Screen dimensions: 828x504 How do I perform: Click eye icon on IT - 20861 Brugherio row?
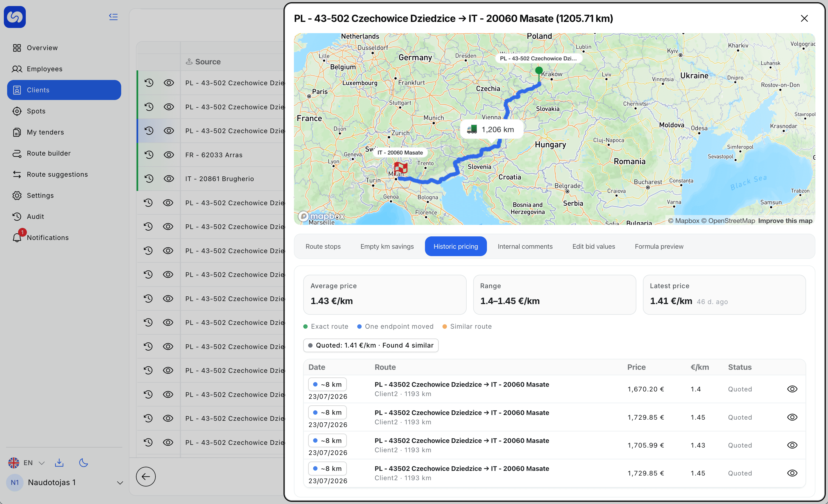[x=169, y=179]
